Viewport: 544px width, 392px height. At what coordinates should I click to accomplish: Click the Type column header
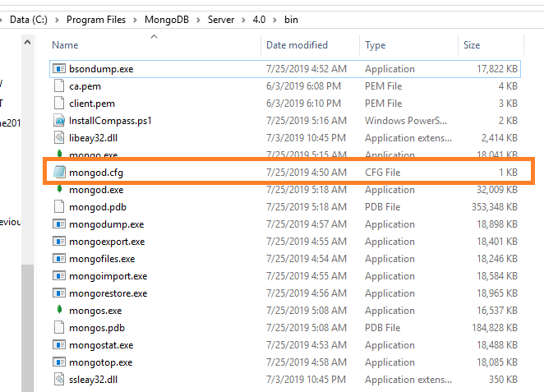pyautogui.click(x=376, y=45)
